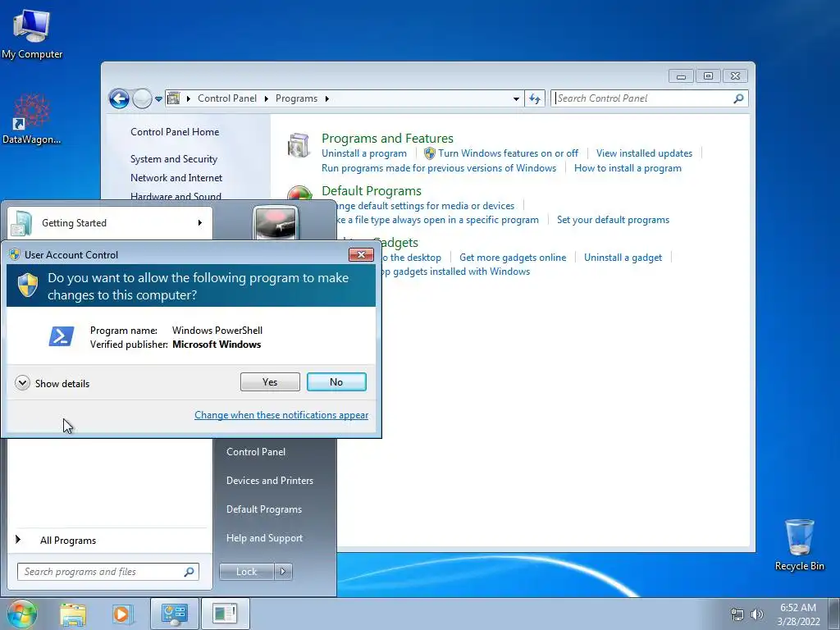Click the user account picture
The width and height of the screenshot is (840, 630).
tap(275, 222)
